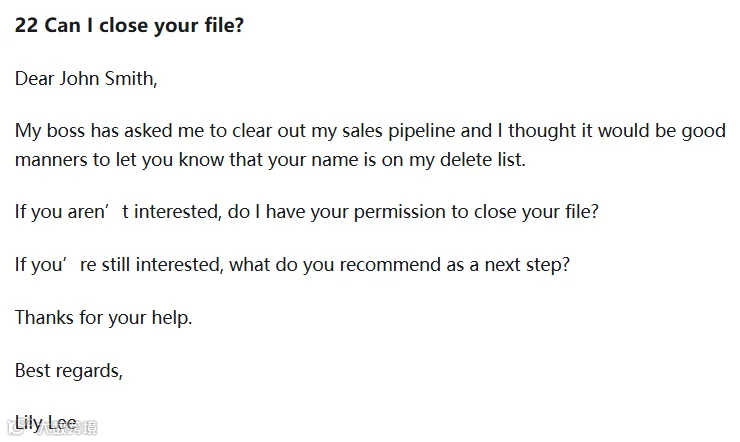740x442 pixels.
Task: Click the number "22" in the heading
Action: (26, 25)
